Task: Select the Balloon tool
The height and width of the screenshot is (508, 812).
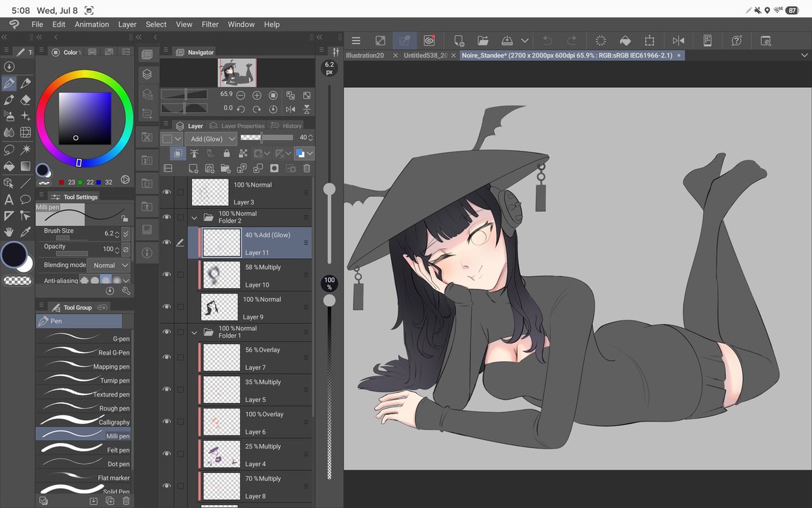Action: 26,199
